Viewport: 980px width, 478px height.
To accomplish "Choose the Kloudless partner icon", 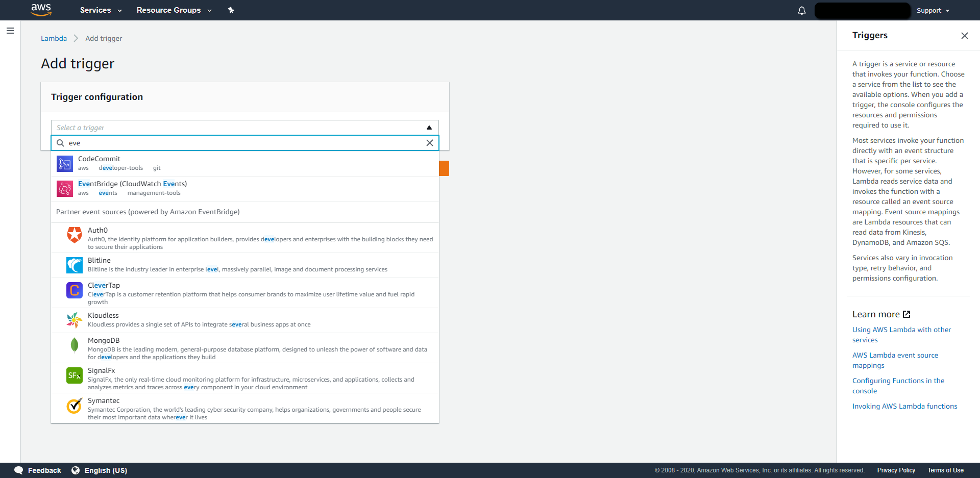I will pyautogui.click(x=75, y=320).
